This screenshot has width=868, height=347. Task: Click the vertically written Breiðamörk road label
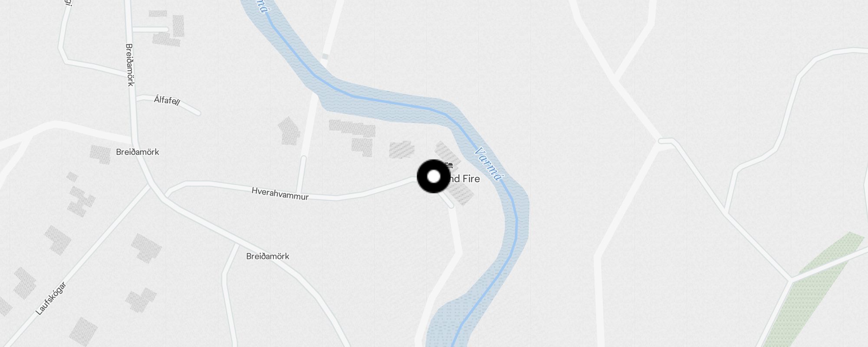[129, 65]
